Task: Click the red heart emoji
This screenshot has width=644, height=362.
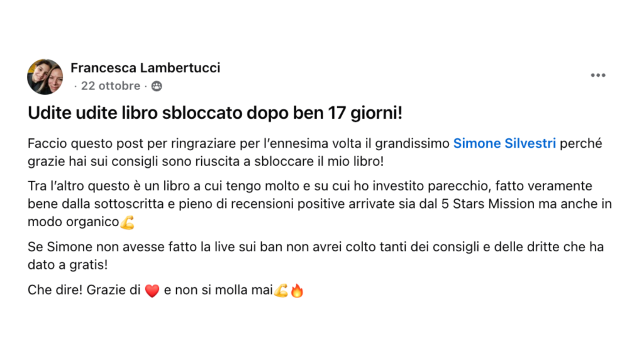Action: [x=152, y=291]
